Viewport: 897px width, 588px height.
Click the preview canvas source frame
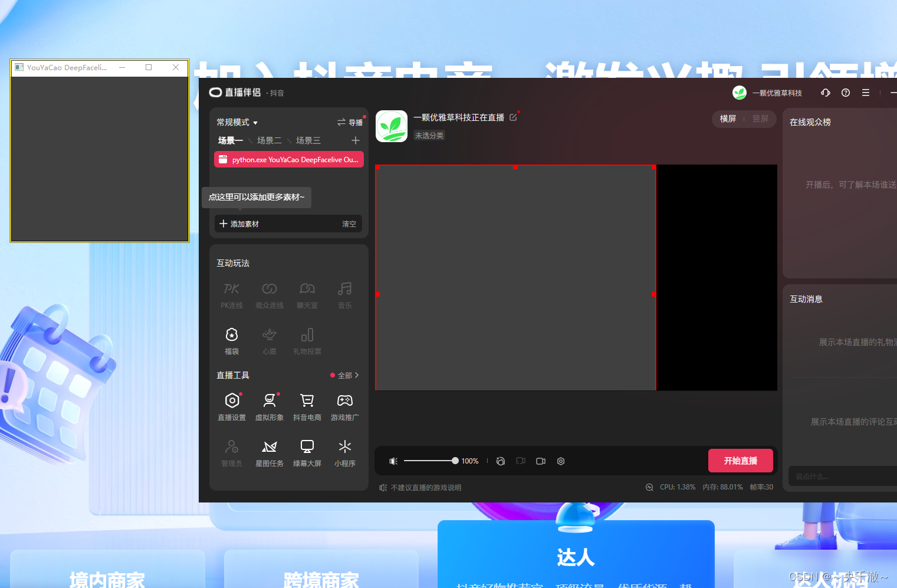[x=515, y=278]
